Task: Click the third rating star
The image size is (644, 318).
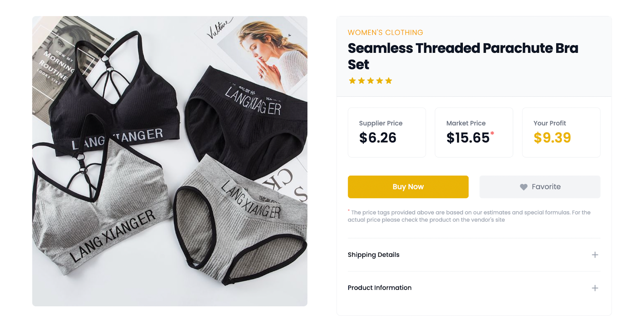Action: [x=370, y=81]
